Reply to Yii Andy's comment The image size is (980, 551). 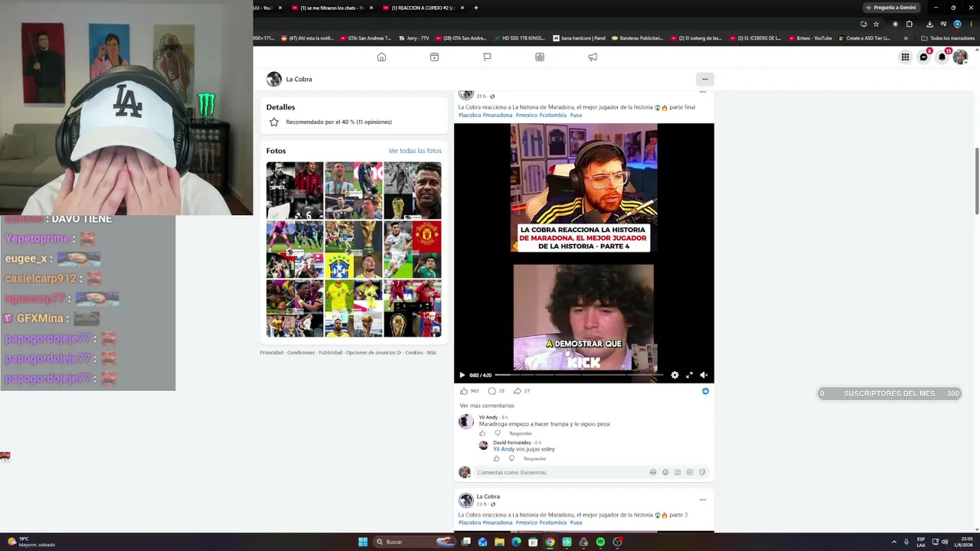[521, 433]
